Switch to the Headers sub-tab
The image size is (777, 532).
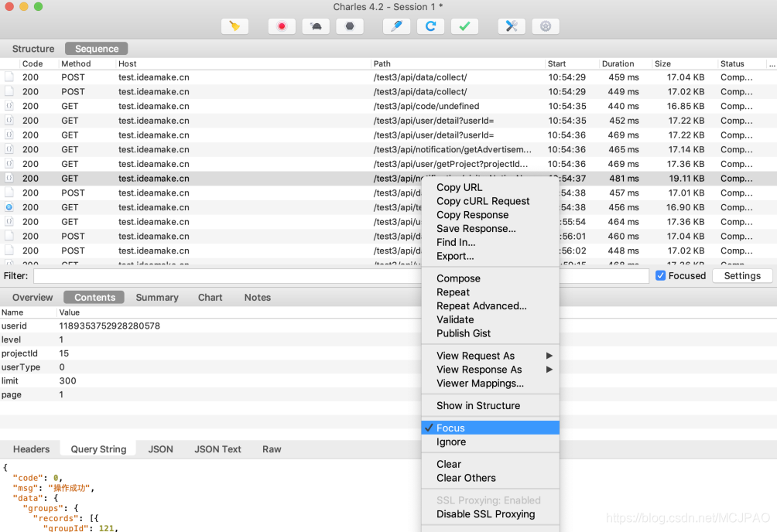click(31, 449)
